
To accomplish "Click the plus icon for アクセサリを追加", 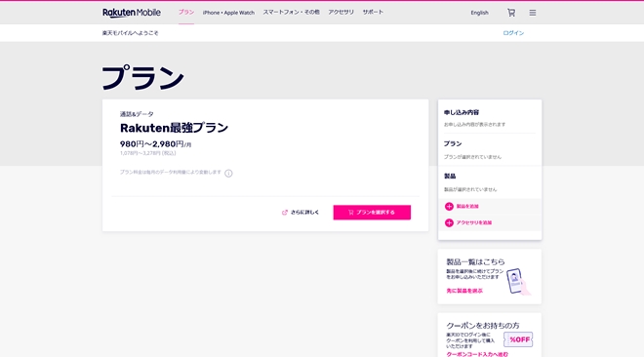I will pos(449,222).
